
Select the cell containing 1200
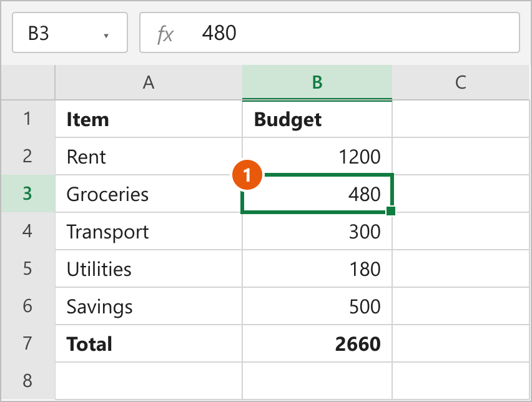[317, 157]
